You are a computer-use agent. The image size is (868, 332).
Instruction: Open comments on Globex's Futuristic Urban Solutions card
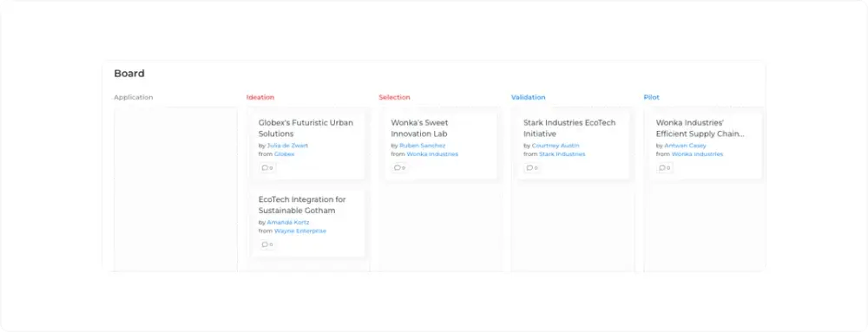point(267,168)
